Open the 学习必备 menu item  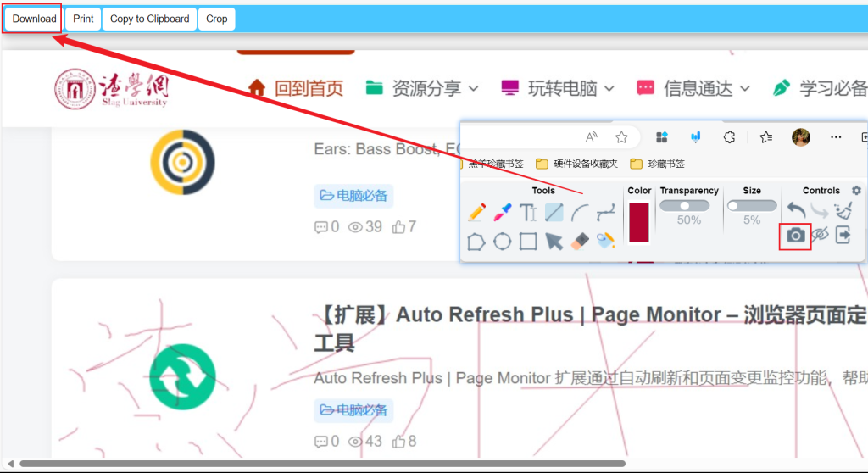820,88
